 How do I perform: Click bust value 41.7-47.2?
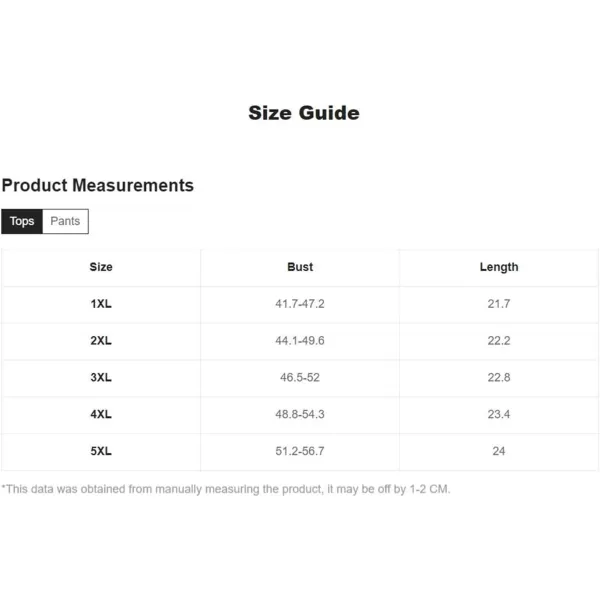click(300, 304)
